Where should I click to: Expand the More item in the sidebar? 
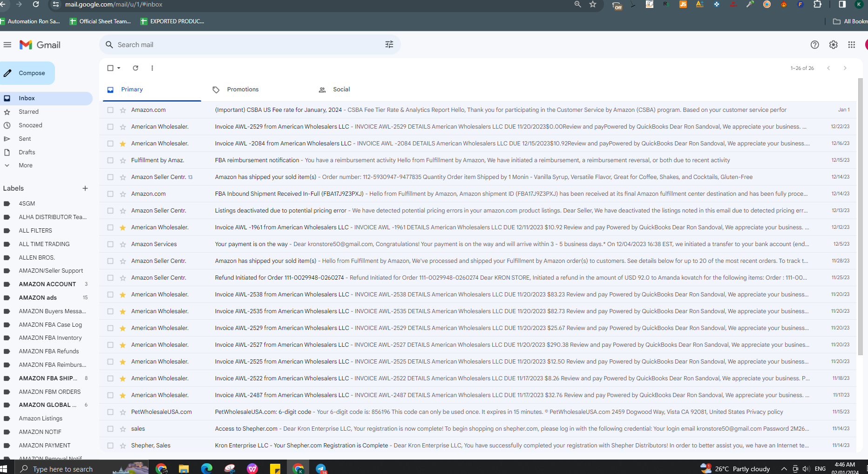pos(26,165)
